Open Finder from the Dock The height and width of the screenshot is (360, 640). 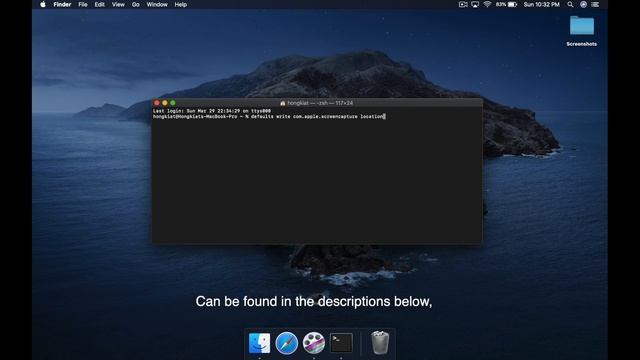pyautogui.click(x=259, y=343)
